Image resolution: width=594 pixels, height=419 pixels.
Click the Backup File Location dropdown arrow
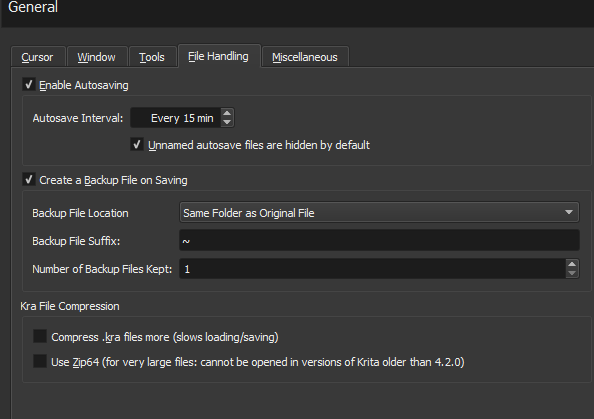[x=569, y=213]
